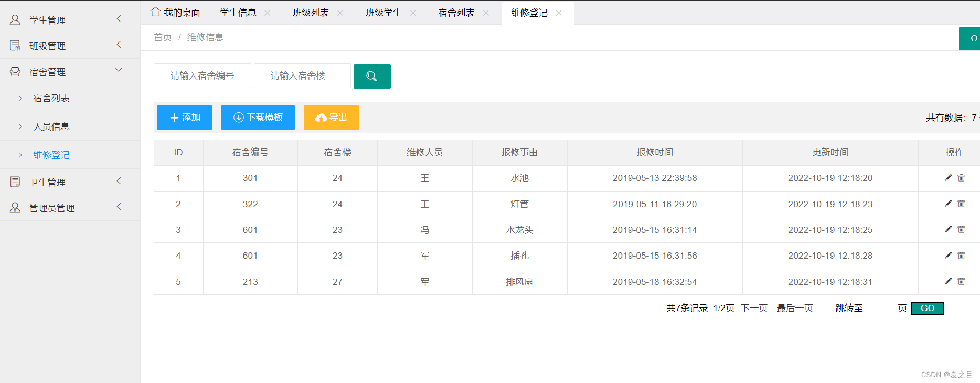980x383 pixels.
Task: Close the 维修登记 tab
Action: 559,13
